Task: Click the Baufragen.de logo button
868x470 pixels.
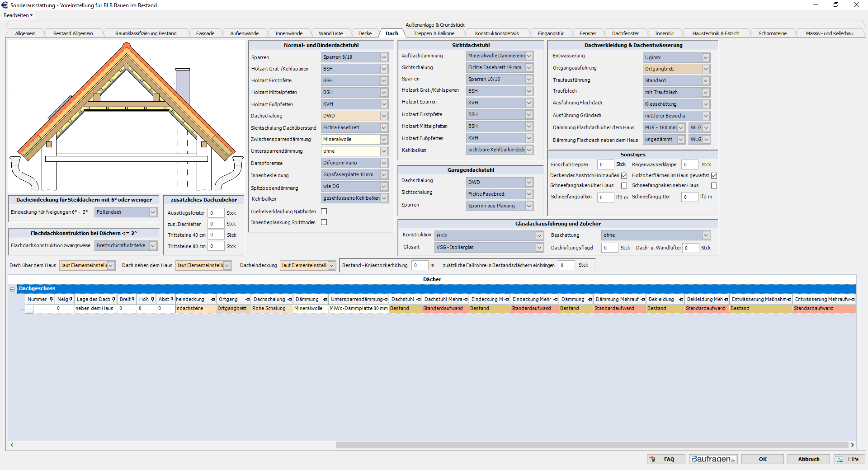Action: click(713, 459)
